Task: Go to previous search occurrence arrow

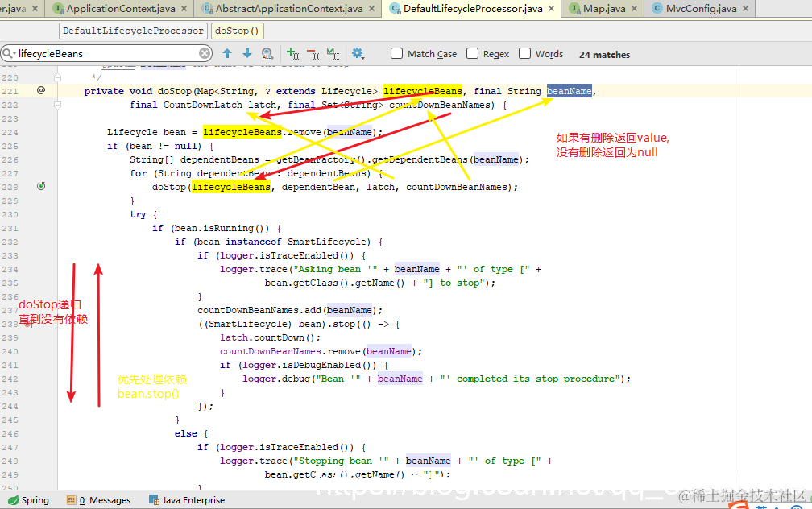Action: tap(227, 53)
